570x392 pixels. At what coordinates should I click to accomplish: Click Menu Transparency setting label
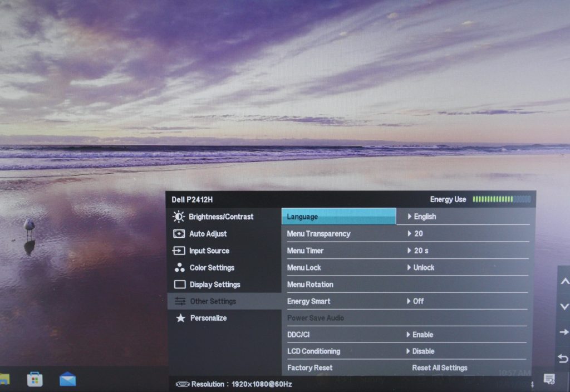(319, 234)
